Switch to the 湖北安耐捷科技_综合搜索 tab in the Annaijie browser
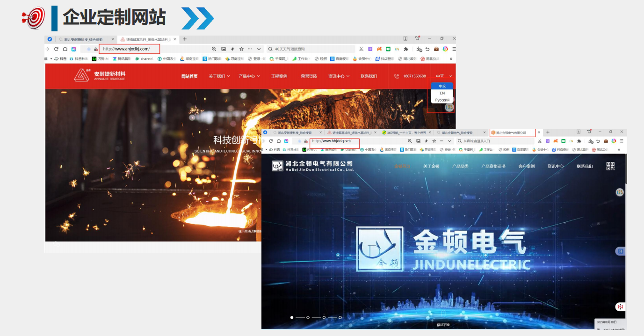This screenshot has width=644, height=336. coord(83,40)
